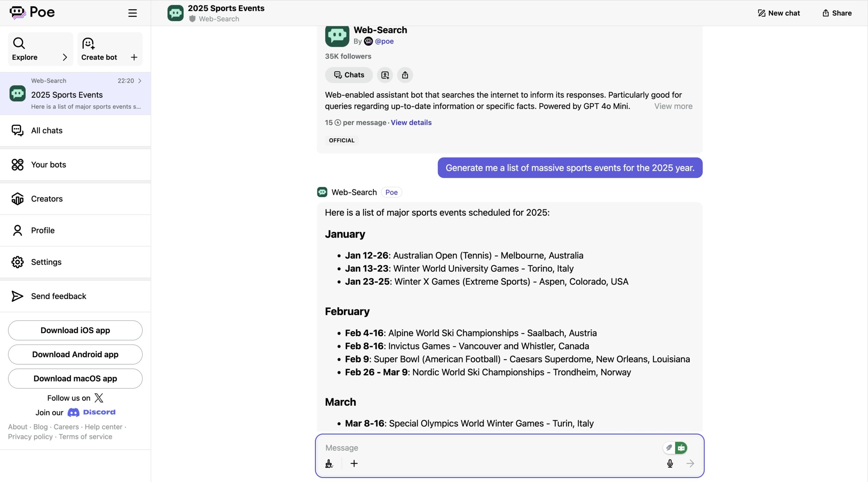Expand View more in bot description
Screen dimensions: 868x482
(673, 106)
